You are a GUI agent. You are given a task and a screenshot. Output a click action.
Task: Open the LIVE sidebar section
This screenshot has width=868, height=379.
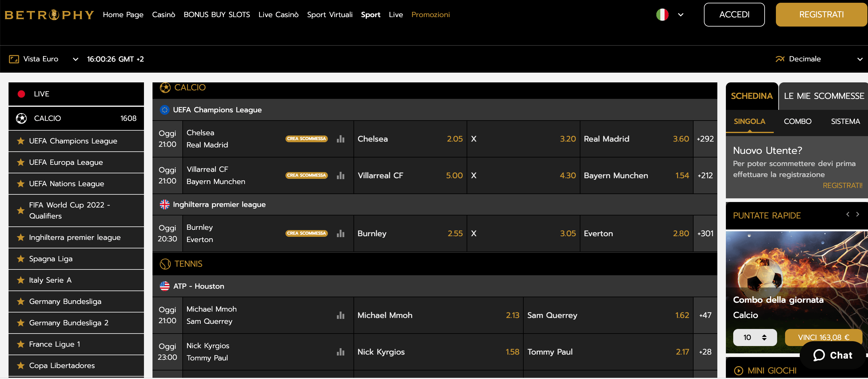click(76, 94)
